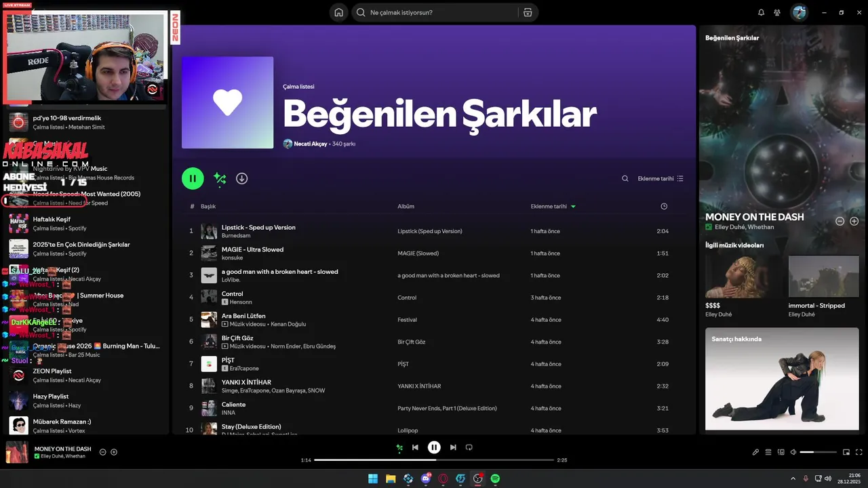Skip to the previous track
868x488 pixels.
point(415,447)
